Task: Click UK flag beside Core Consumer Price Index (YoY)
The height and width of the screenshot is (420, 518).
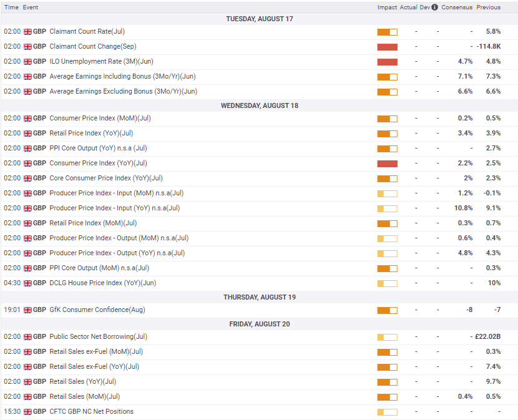Action: [27, 178]
